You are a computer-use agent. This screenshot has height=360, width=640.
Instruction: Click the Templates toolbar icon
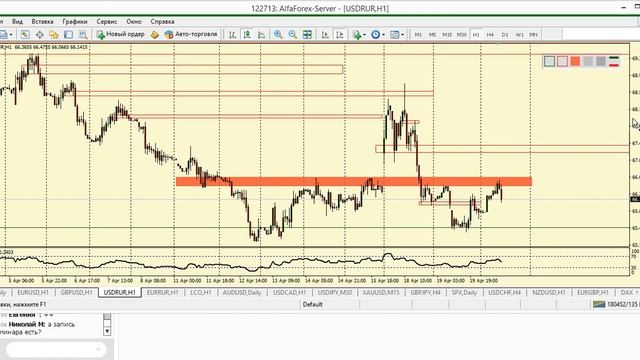click(394, 35)
